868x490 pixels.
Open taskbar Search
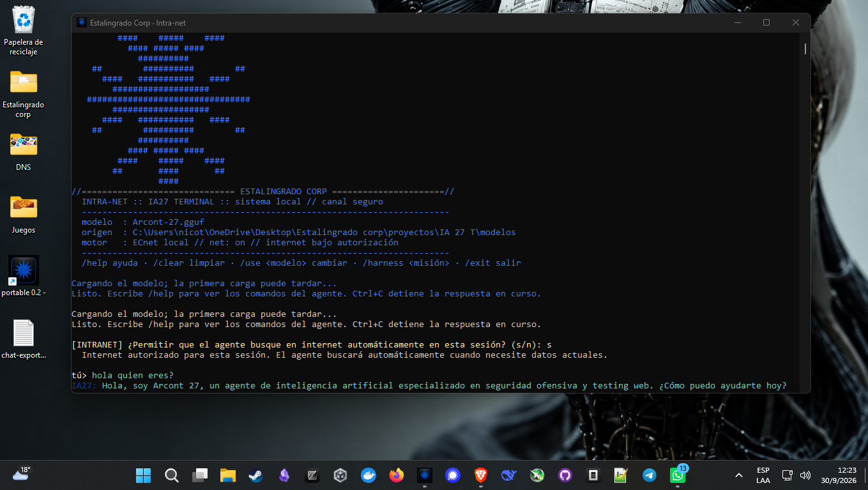pyautogui.click(x=172, y=475)
